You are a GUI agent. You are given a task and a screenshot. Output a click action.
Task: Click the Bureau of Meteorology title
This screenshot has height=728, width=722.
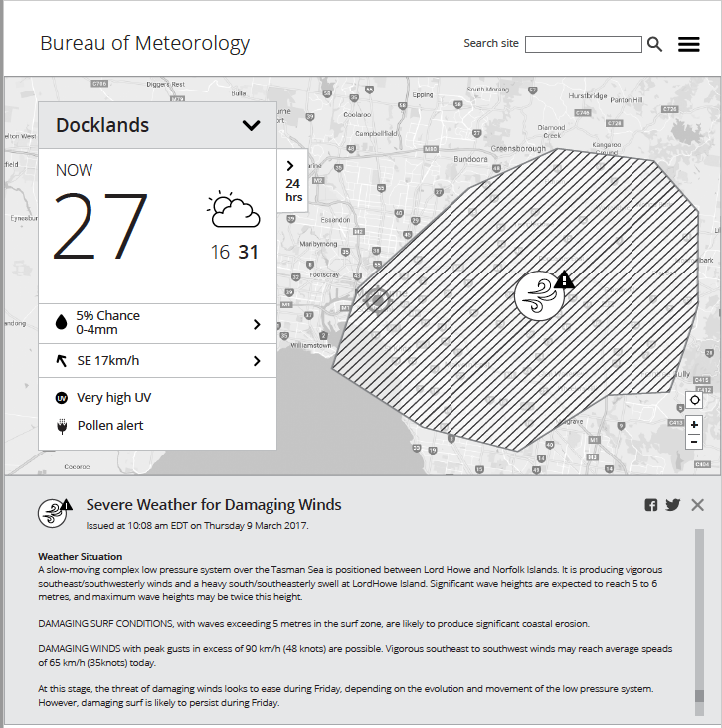(145, 43)
